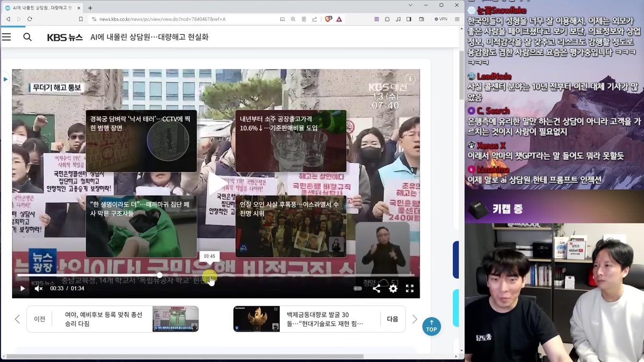The height and width of the screenshot is (362, 644).
Task: Share the video
Action: [x=377, y=288]
